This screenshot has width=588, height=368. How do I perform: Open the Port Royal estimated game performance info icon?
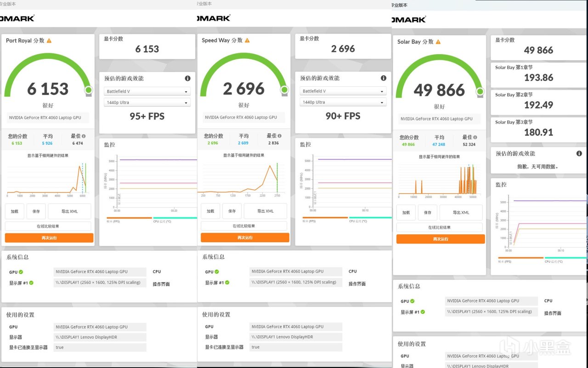pos(187,79)
